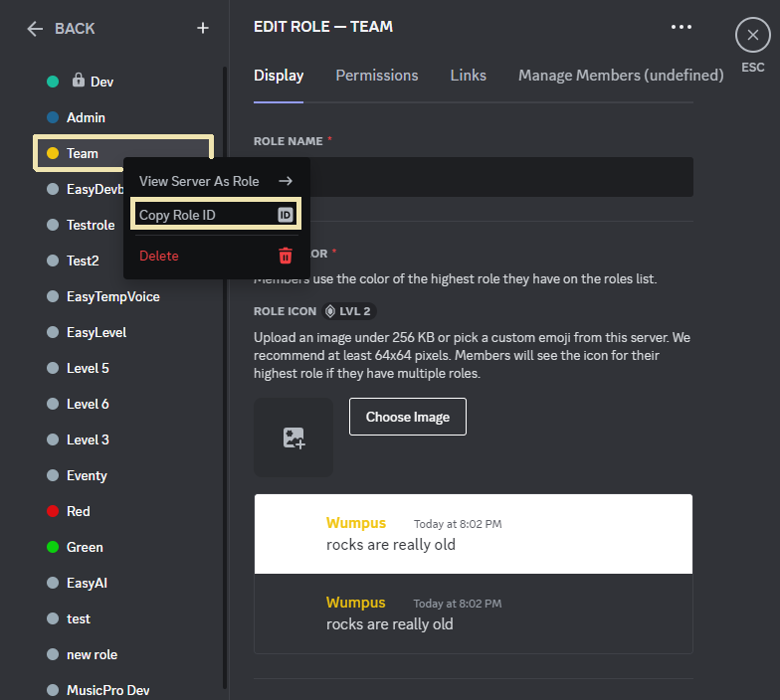Select the new role entry
Screen dimensions: 780x700
(123, 654)
